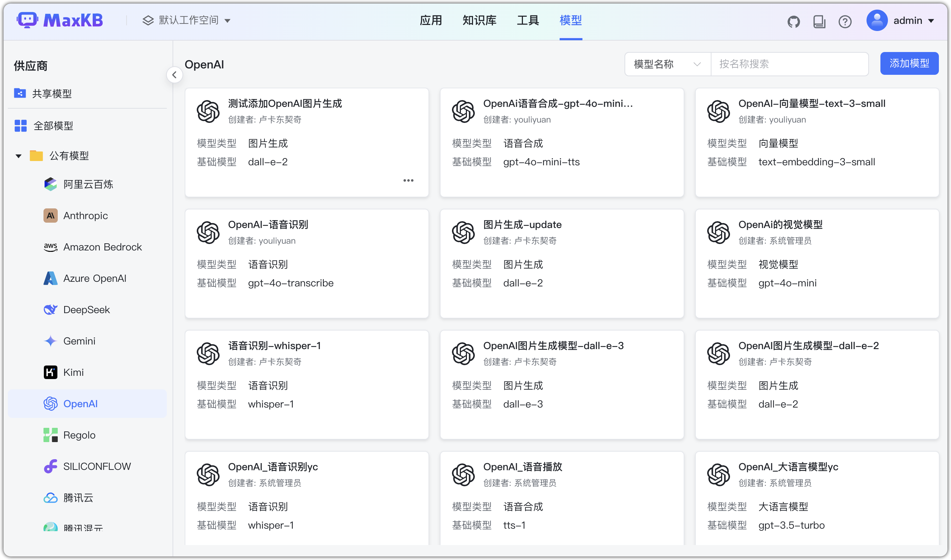
Task: Click the tts-1 base model value
Action: coord(514,525)
